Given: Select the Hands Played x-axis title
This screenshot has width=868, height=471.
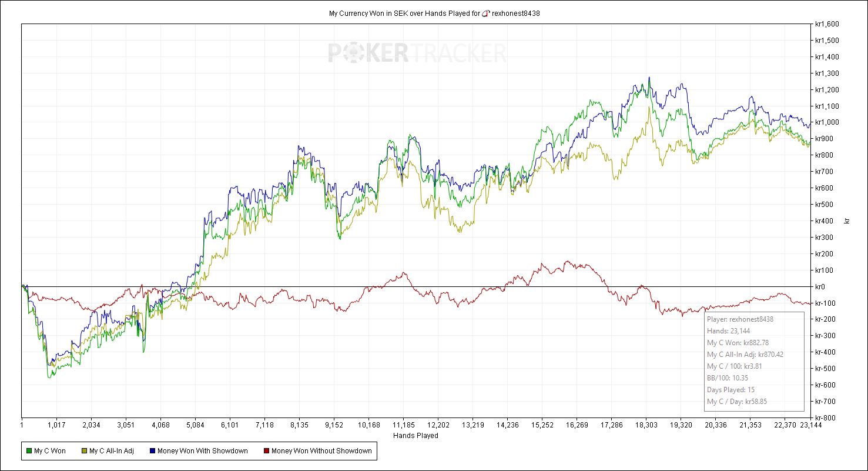Looking at the screenshot, I should click(415, 436).
